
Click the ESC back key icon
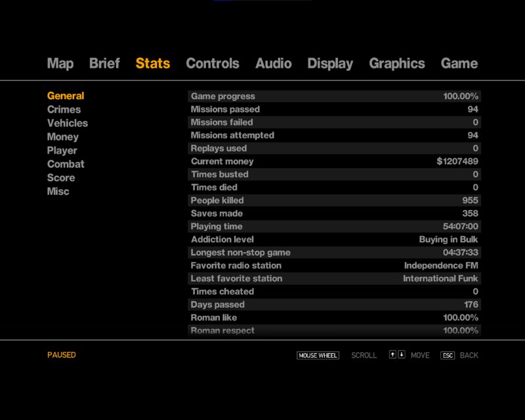(x=448, y=355)
